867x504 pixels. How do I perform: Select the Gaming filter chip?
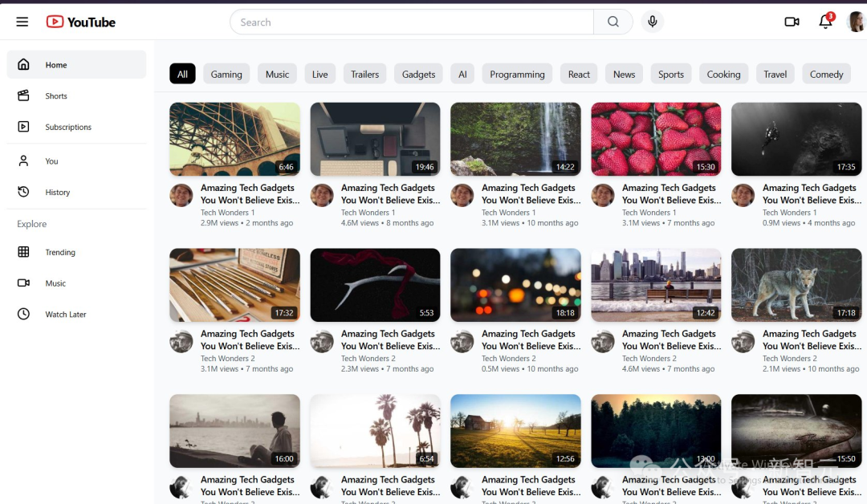click(226, 74)
